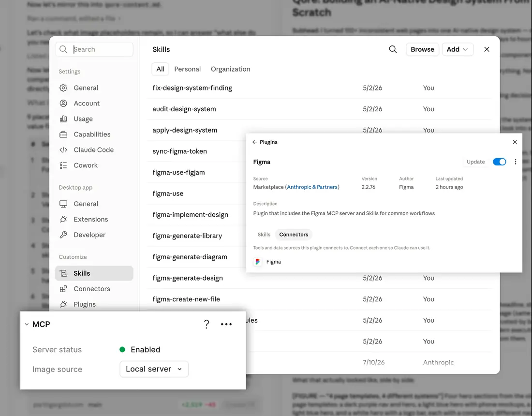This screenshot has height=416, width=532.
Task: Click the Figma connector entry label
Action: click(x=273, y=262)
